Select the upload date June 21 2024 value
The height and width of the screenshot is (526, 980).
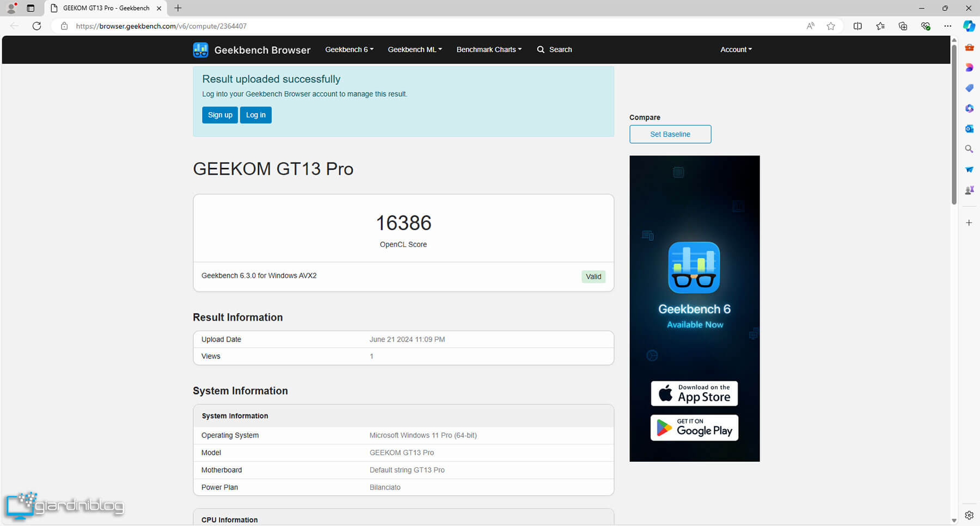click(x=407, y=339)
